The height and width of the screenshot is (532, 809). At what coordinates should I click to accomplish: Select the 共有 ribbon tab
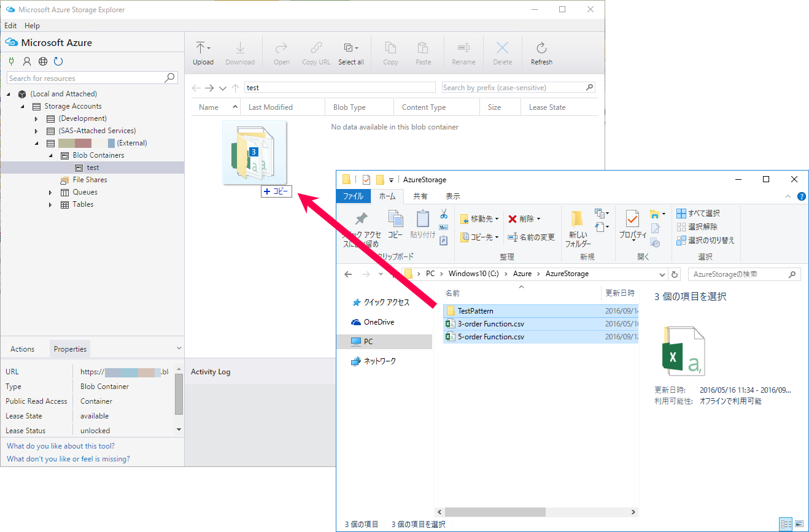pos(420,196)
